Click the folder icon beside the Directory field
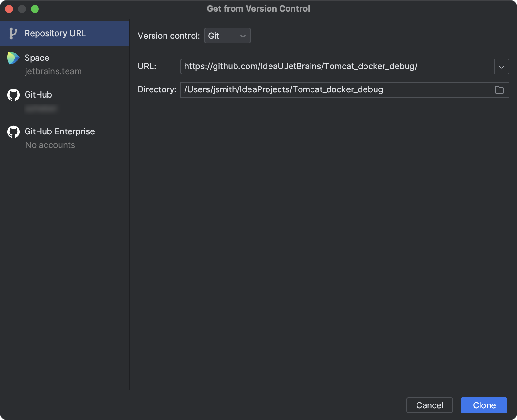The height and width of the screenshot is (420, 517). pos(499,90)
